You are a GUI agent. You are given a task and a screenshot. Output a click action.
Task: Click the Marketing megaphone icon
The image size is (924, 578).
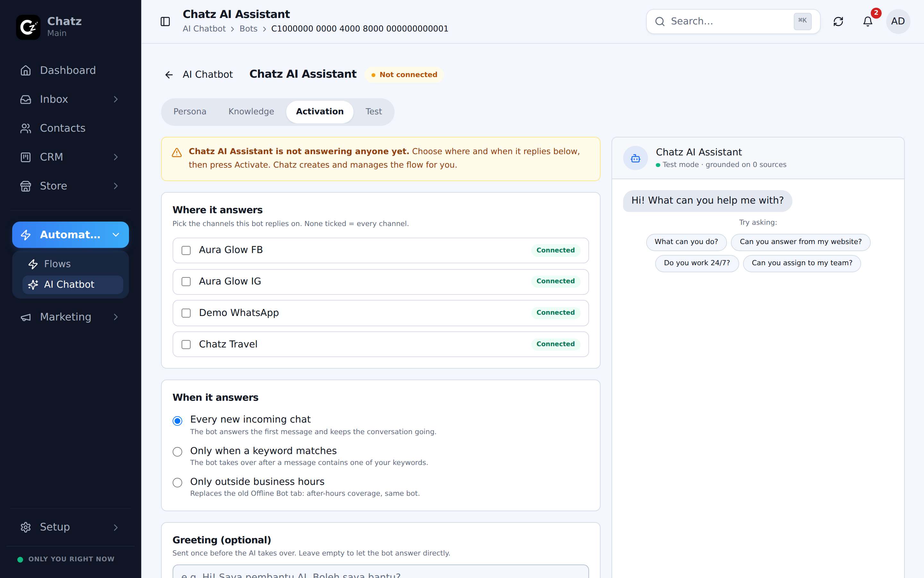point(26,317)
